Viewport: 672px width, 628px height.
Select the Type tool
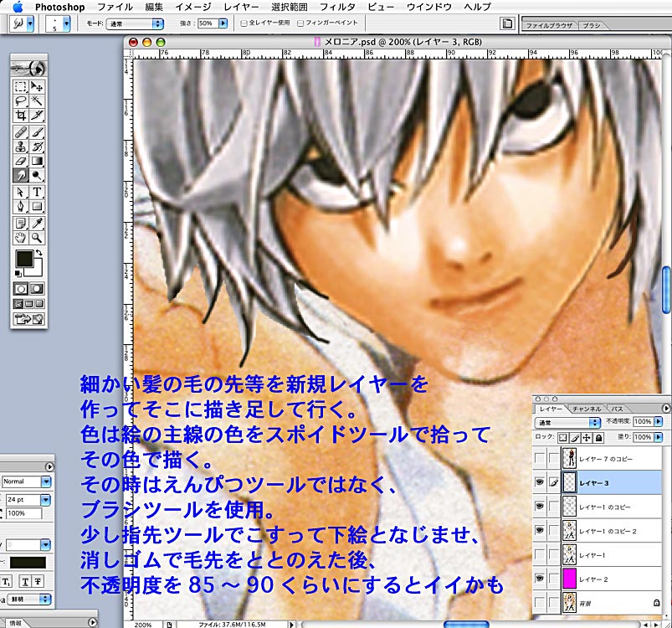[x=37, y=192]
